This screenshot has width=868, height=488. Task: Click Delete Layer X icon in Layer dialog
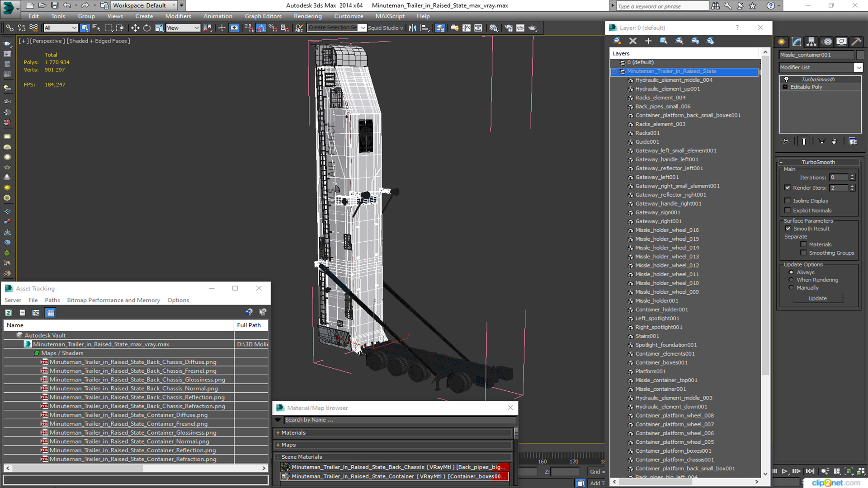[x=633, y=41]
